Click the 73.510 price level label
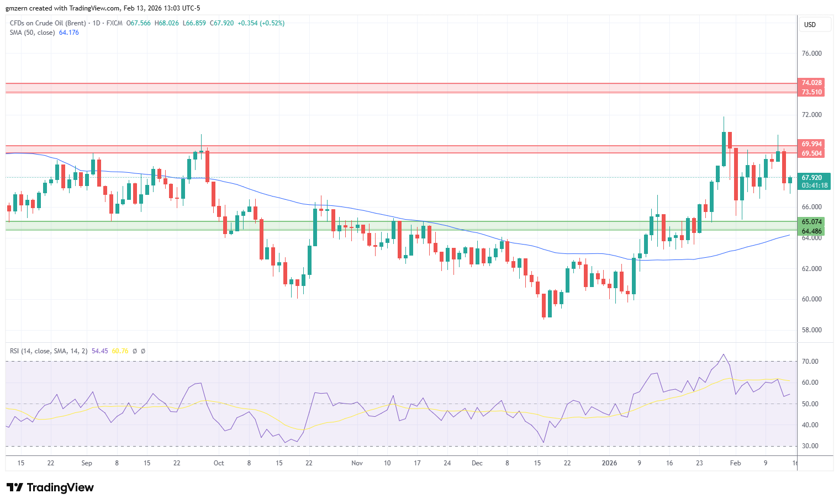Screen dimensions: 839x504 (811, 92)
